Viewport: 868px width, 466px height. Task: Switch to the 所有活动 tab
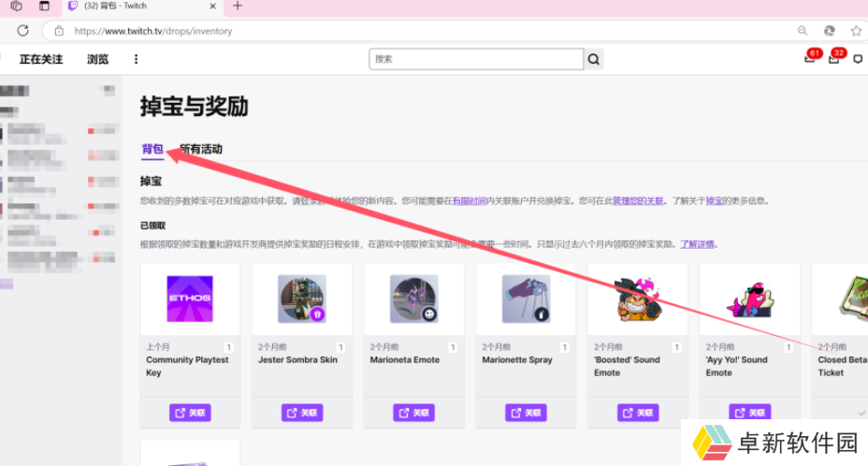click(201, 149)
